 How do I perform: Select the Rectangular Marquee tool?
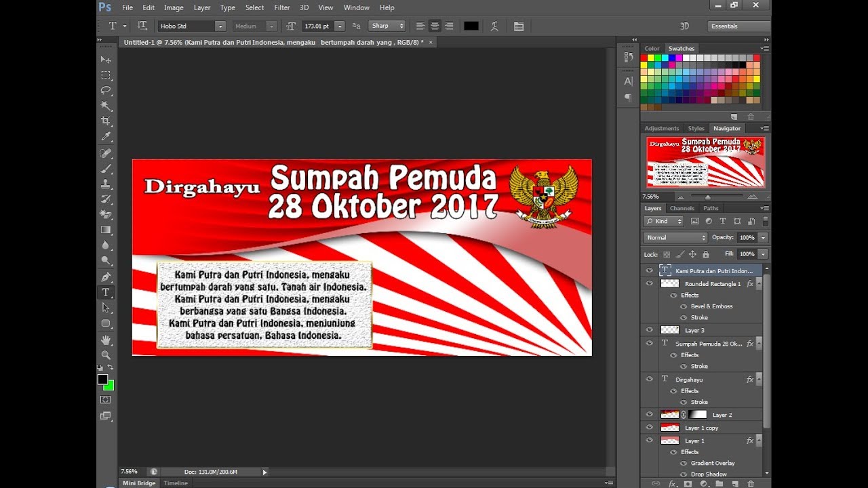pyautogui.click(x=106, y=75)
